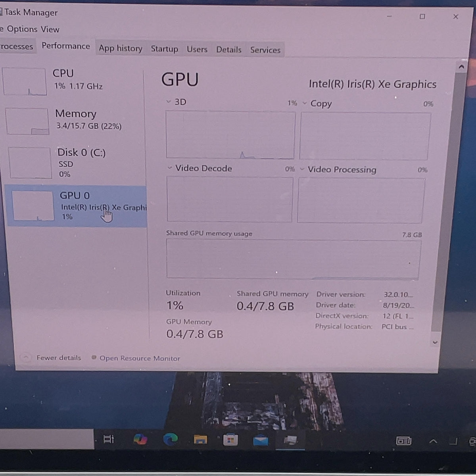476x476 pixels.
Task: Open Task View from the taskbar
Action: pyautogui.click(x=108, y=439)
